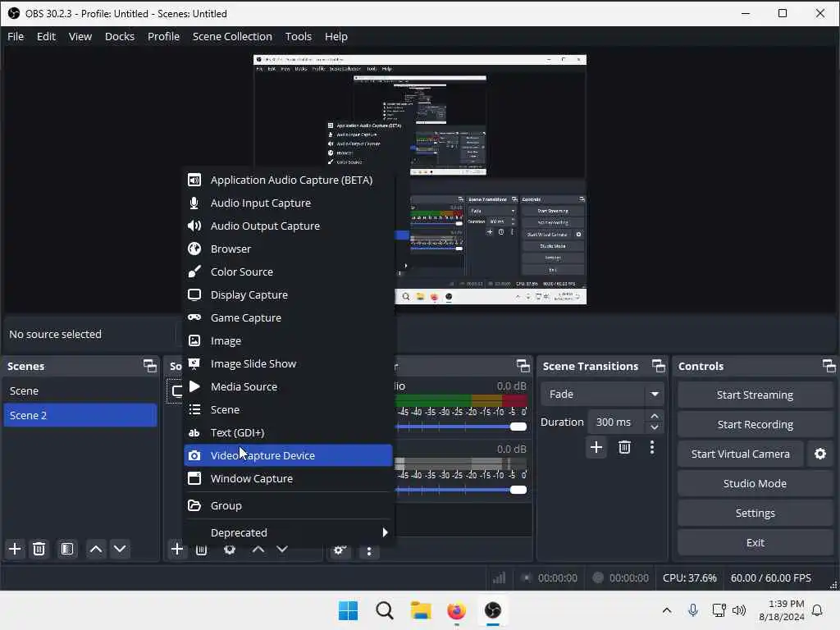Open virtual camera settings gear
Screen dimensions: 840x630
click(820, 454)
